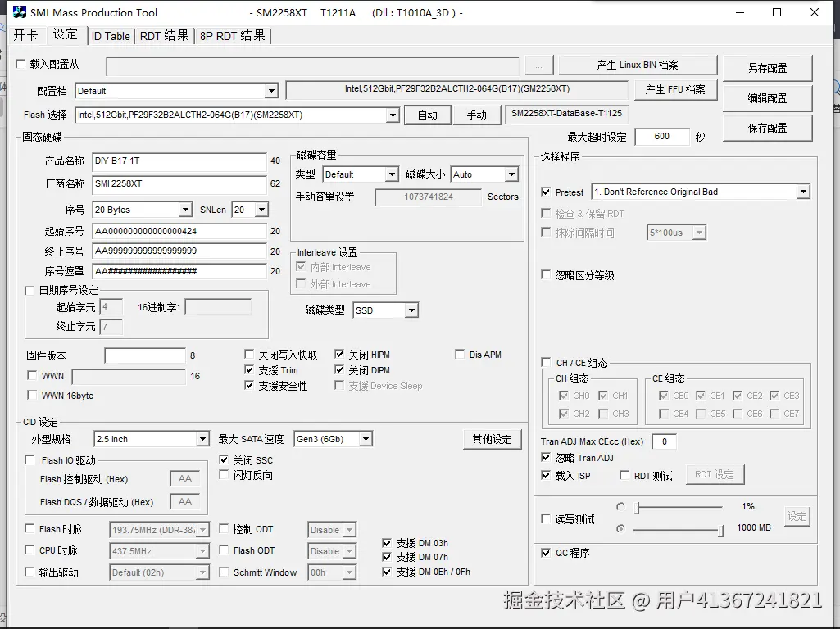This screenshot has width=840, height=629.
Task: Enable the 载入配置从 checkbox
Action: tap(20, 64)
